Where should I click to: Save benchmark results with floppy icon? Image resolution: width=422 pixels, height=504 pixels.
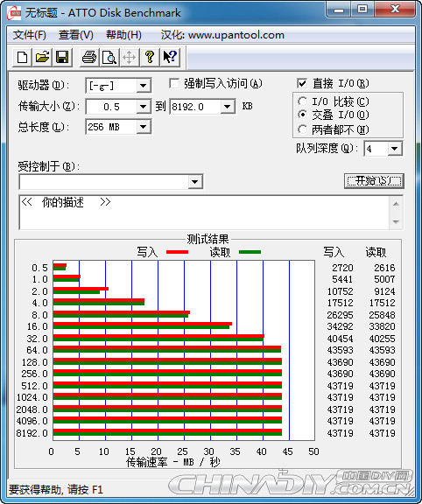pyautogui.click(x=62, y=58)
